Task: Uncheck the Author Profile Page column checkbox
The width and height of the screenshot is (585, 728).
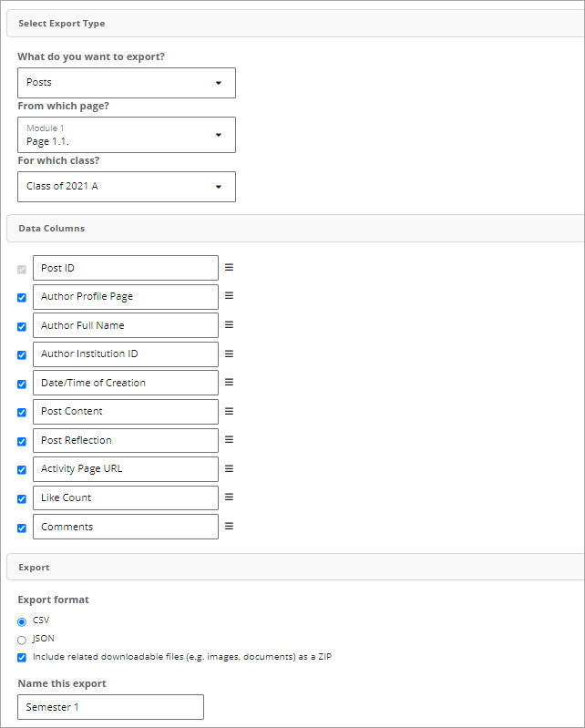Action: tap(22, 298)
